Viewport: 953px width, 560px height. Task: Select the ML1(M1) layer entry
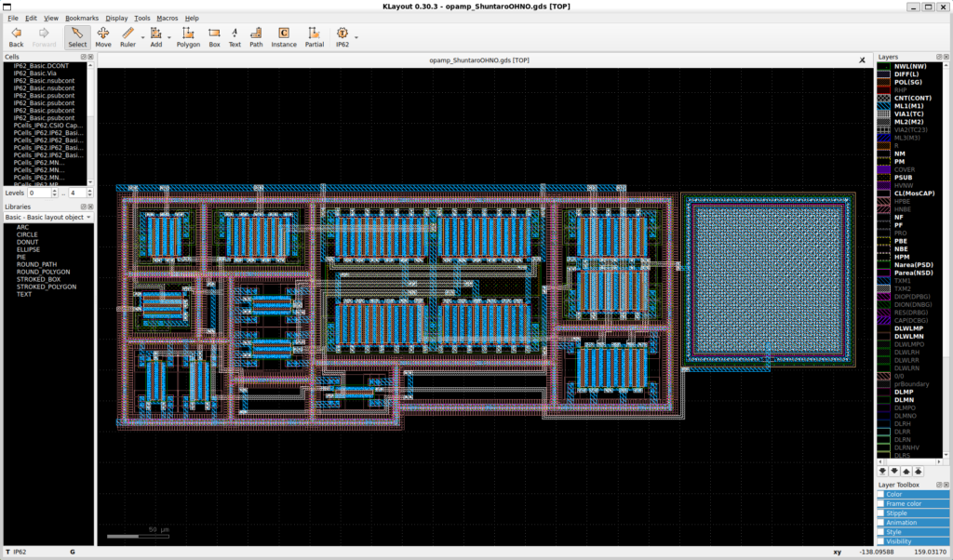910,105
